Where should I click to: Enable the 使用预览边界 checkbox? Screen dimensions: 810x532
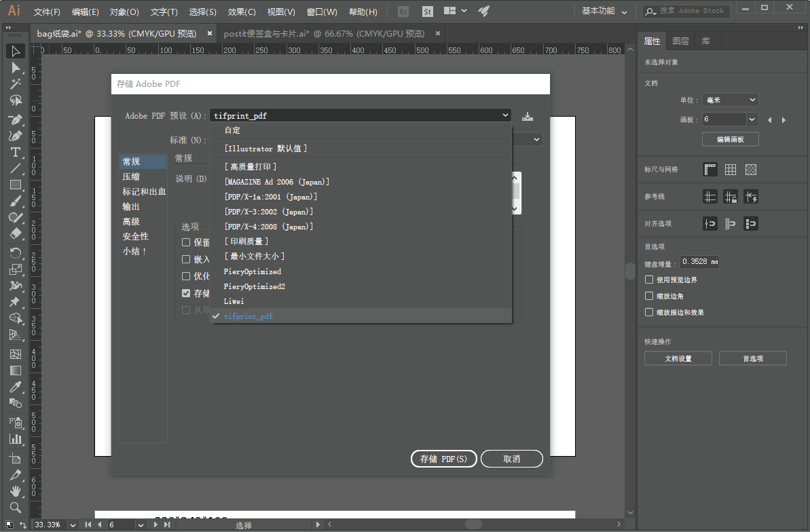point(649,280)
